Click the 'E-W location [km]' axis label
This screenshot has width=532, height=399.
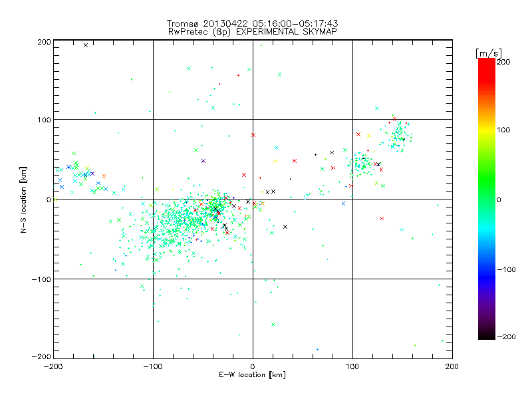[252, 374]
